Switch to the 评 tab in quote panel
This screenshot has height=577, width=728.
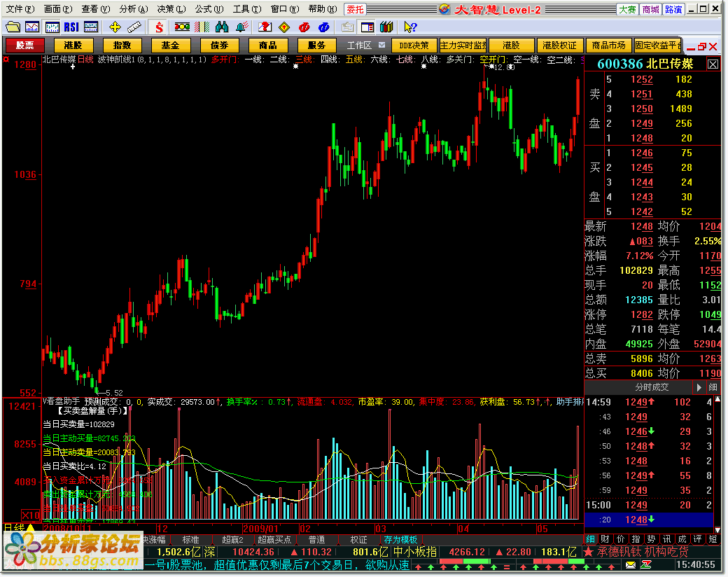697,539
